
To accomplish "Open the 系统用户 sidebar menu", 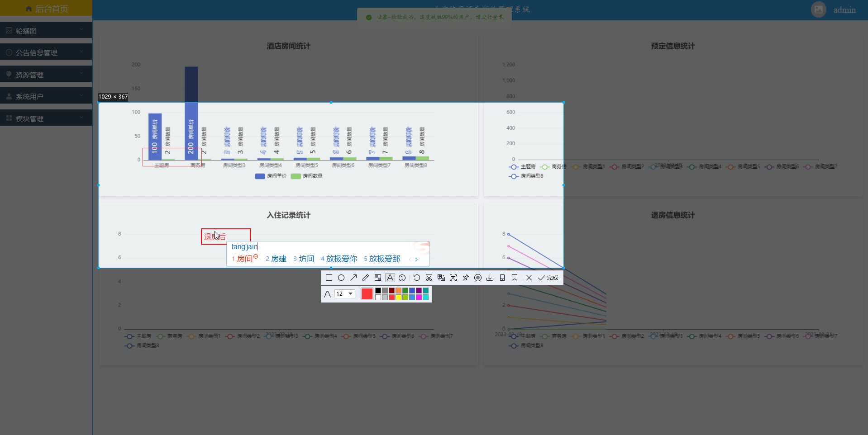I will [46, 96].
